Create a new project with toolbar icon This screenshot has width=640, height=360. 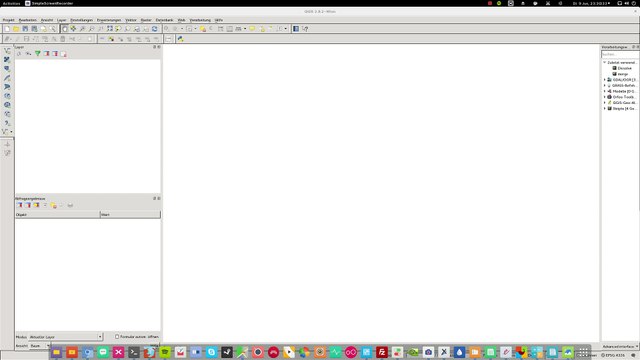tap(7, 29)
